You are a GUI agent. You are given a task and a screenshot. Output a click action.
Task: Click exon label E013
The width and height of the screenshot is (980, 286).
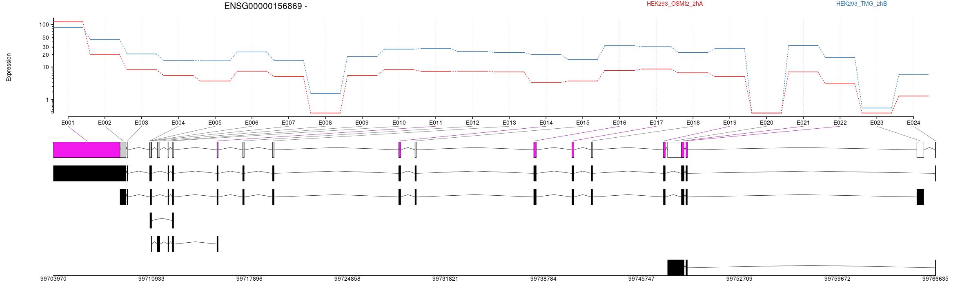pyautogui.click(x=509, y=123)
